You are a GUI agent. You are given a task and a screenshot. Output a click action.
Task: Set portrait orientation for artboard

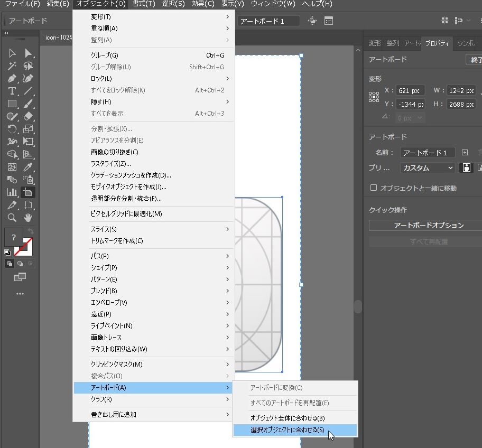pyautogui.click(x=466, y=167)
